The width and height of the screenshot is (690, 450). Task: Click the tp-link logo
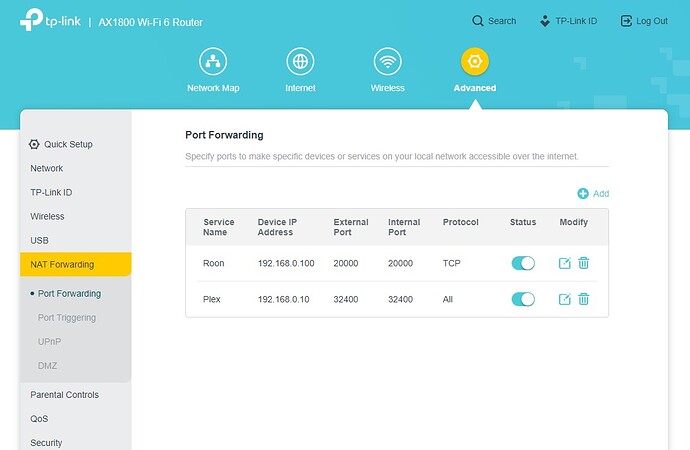[x=50, y=20]
